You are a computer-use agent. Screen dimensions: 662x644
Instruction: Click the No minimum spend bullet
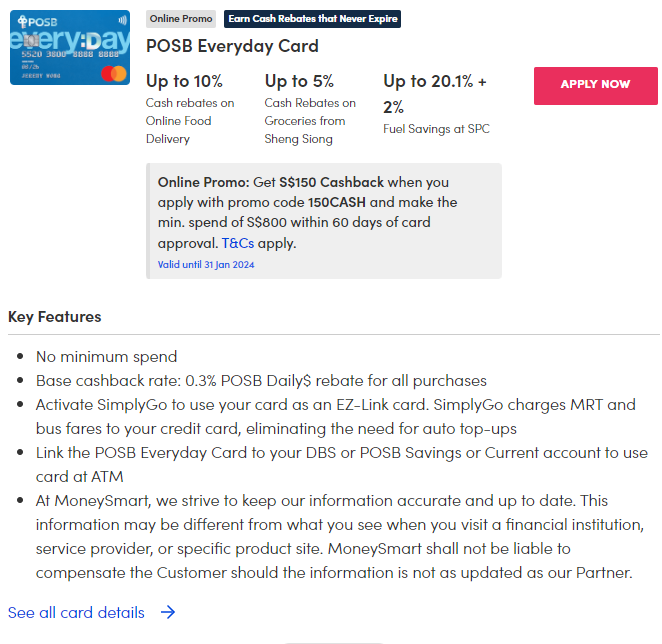106,356
